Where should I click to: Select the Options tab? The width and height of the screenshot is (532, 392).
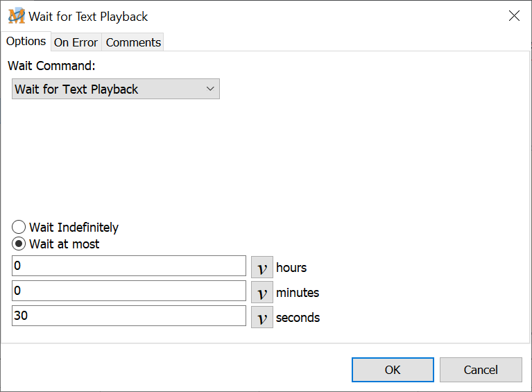[x=26, y=41]
